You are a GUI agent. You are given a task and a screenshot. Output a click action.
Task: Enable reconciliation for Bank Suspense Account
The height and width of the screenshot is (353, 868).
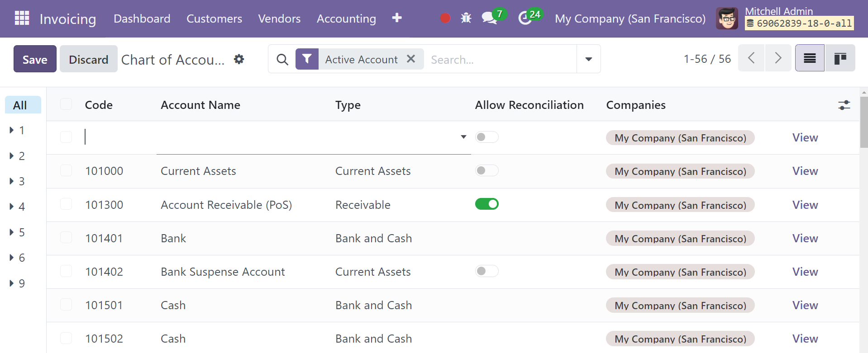[x=487, y=271]
